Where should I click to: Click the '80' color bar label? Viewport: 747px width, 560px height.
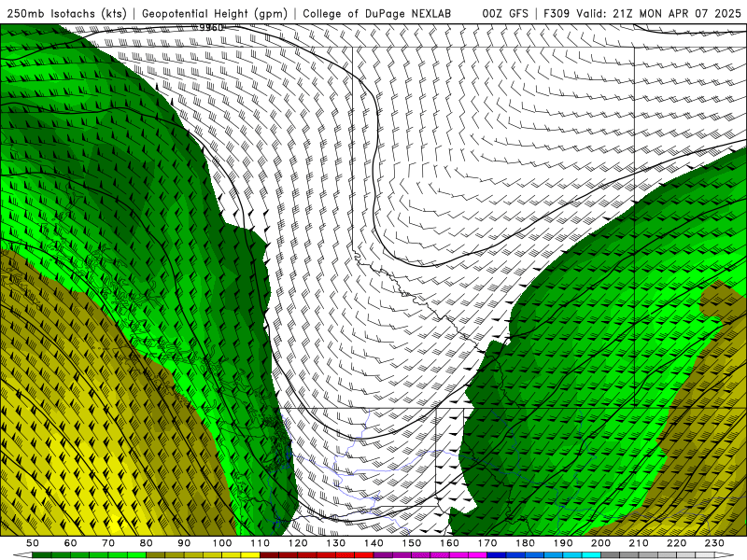click(x=146, y=543)
